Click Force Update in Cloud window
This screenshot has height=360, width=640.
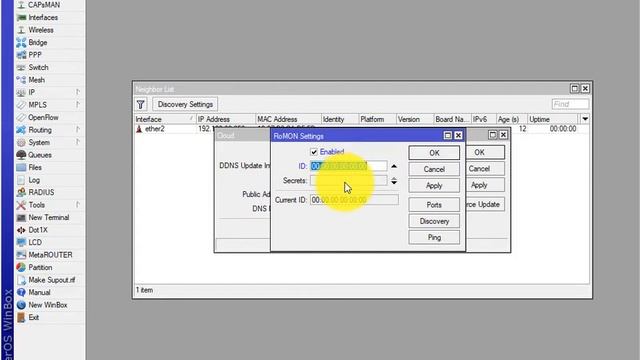point(485,204)
